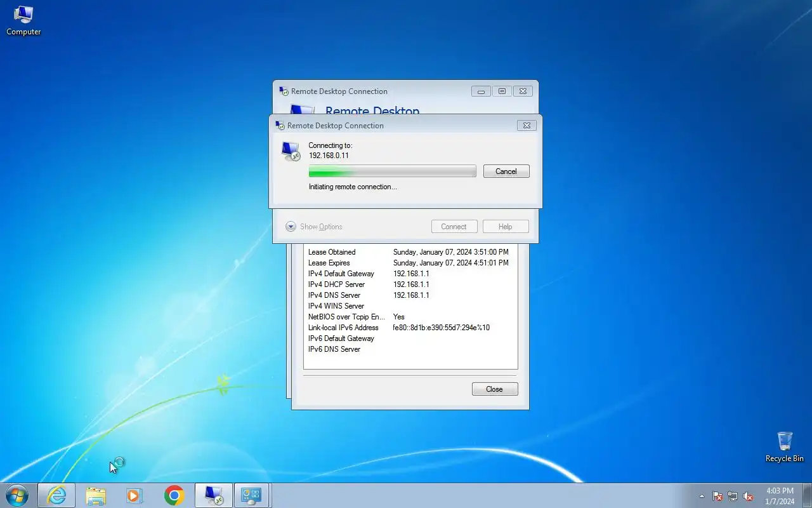Select the Lease Expires row
This screenshot has width=812, height=508.
point(410,263)
